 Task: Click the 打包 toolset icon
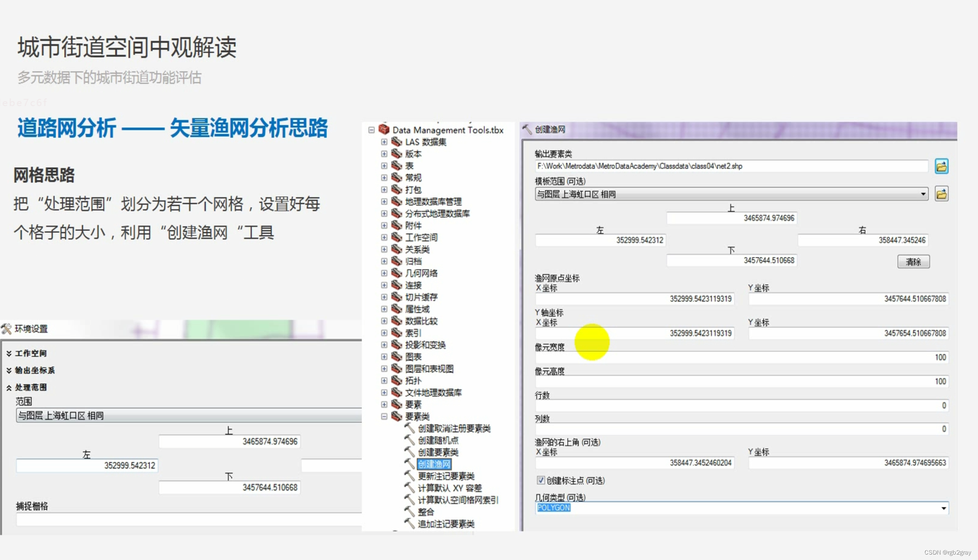point(397,190)
